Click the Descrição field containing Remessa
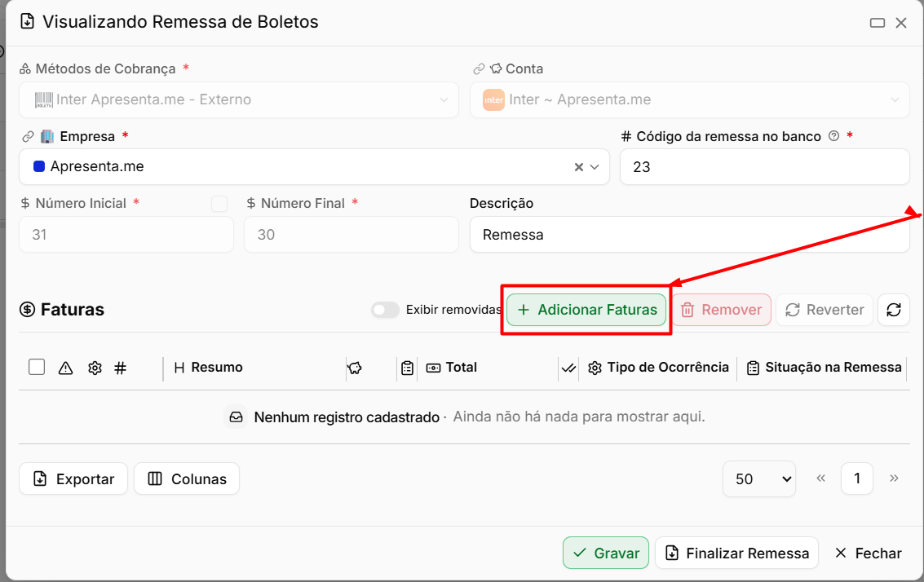The image size is (924, 582). 689,235
